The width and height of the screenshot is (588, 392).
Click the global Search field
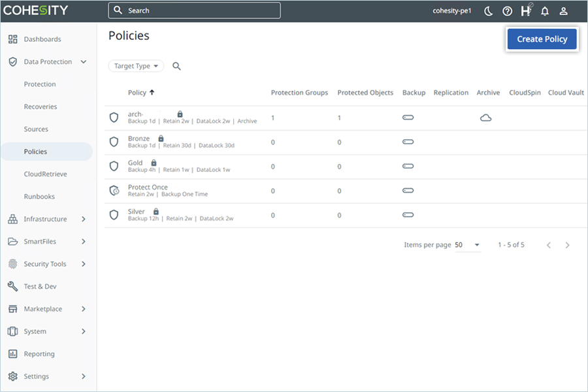tap(194, 10)
